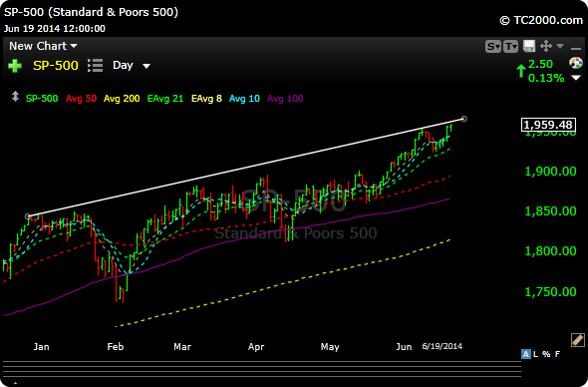
Task: Select the green SP-500 legend label
Action: coord(42,99)
